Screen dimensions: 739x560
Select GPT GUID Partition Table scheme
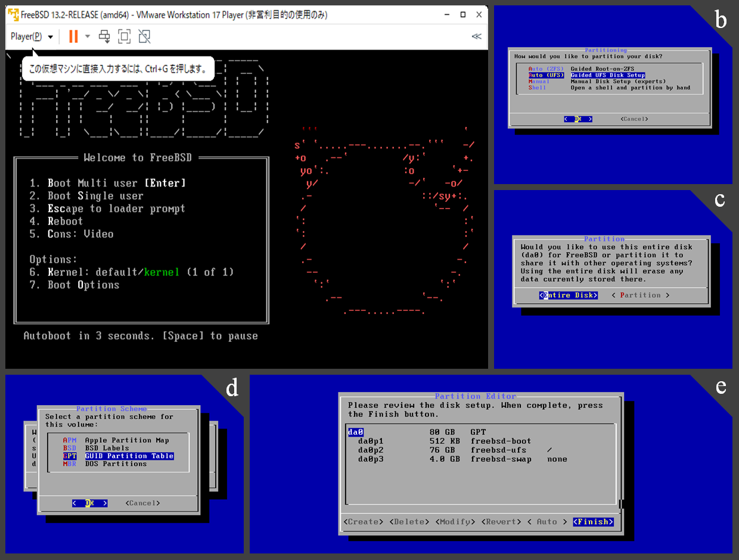tap(118, 456)
